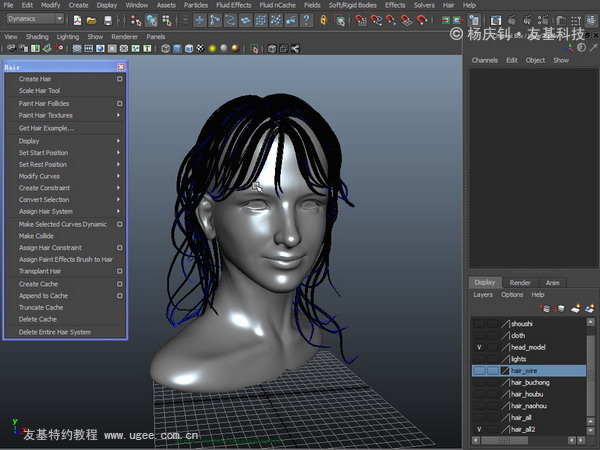Choose Make Collide
This screenshot has width=600, height=450.
(x=36, y=236)
